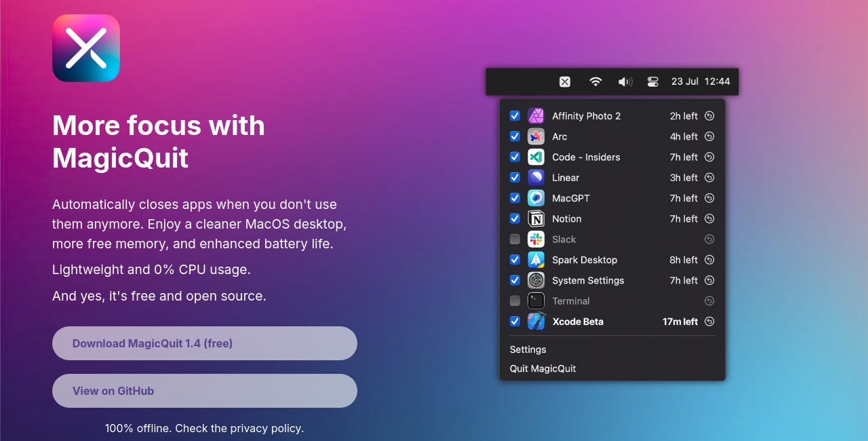Select the Notion menu row label

click(567, 218)
